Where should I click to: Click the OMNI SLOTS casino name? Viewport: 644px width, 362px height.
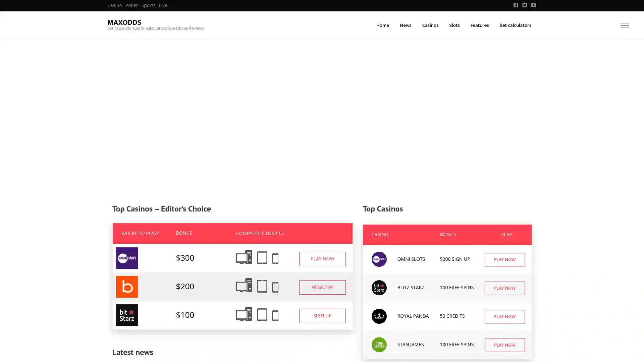click(411, 259)
